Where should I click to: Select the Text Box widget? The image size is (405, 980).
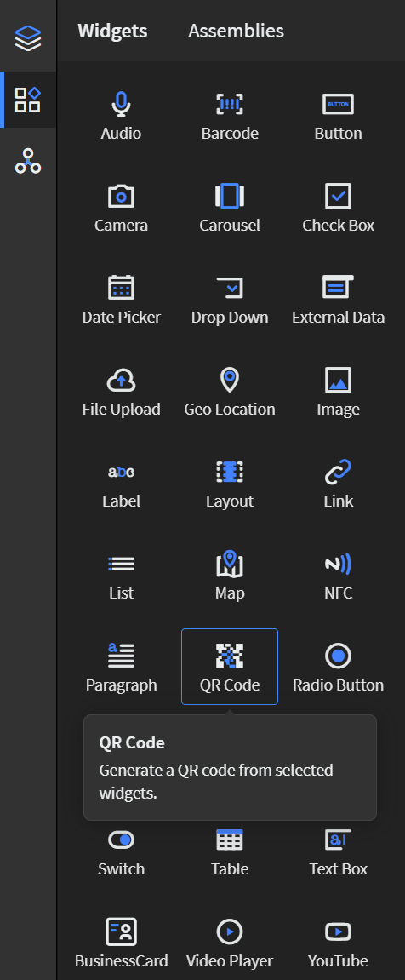click(x=338, y=851)
